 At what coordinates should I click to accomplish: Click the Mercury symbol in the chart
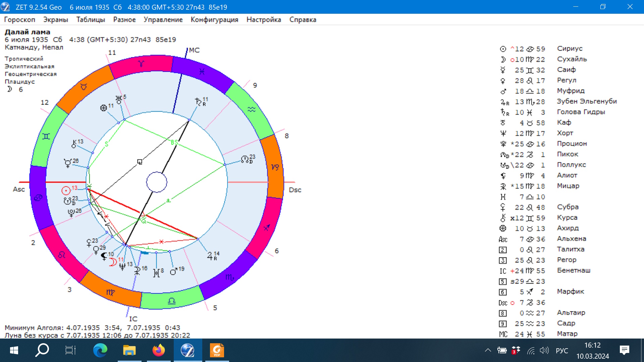coord(68,163)
